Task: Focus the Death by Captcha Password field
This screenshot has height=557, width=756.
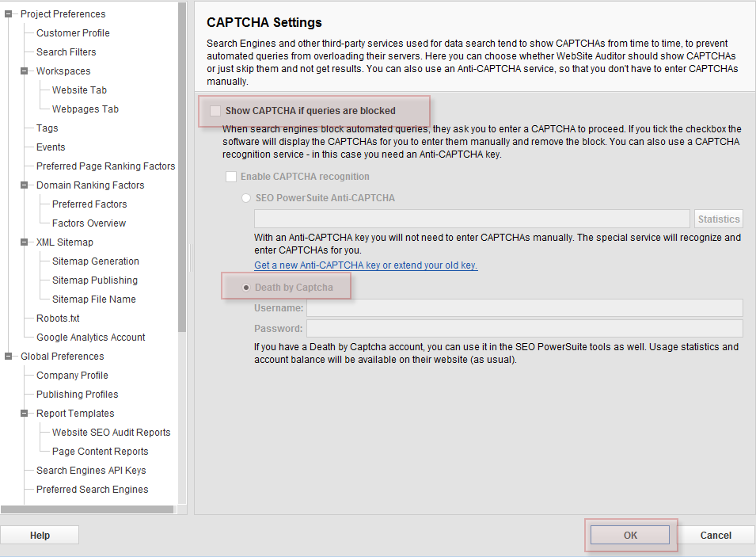Action: [525, 329]
